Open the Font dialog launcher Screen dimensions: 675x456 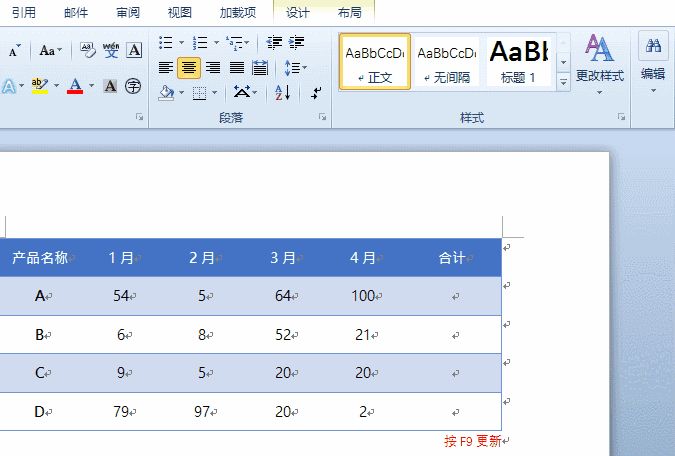[x=139, y=117]
